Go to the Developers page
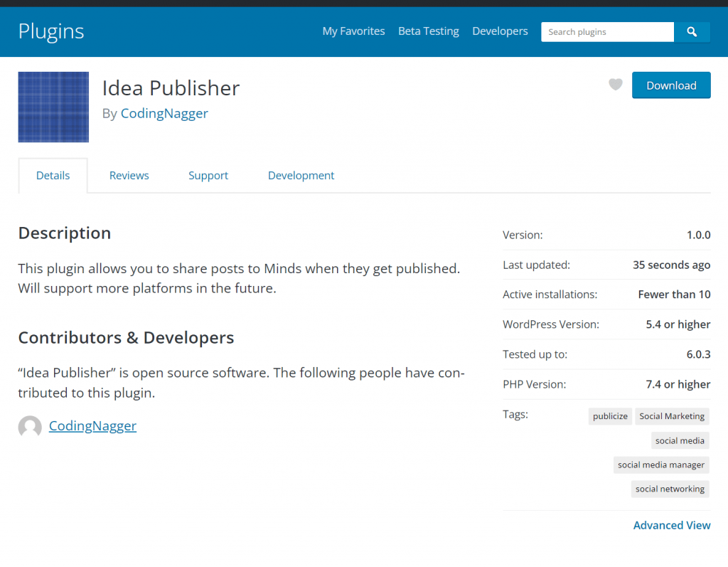Screen dimensions: 728x567 500,31
